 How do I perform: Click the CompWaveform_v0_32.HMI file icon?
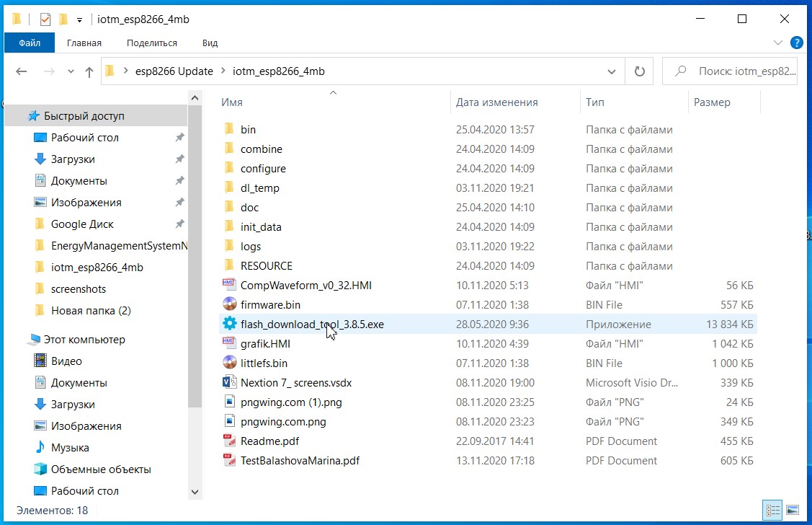pos(229,286)
